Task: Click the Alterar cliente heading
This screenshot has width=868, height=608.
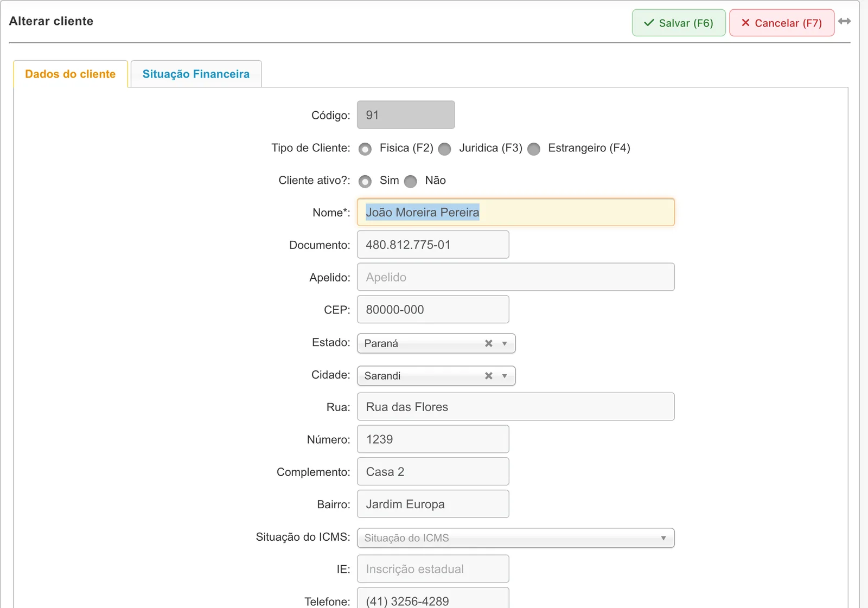Action: [51, 21]
